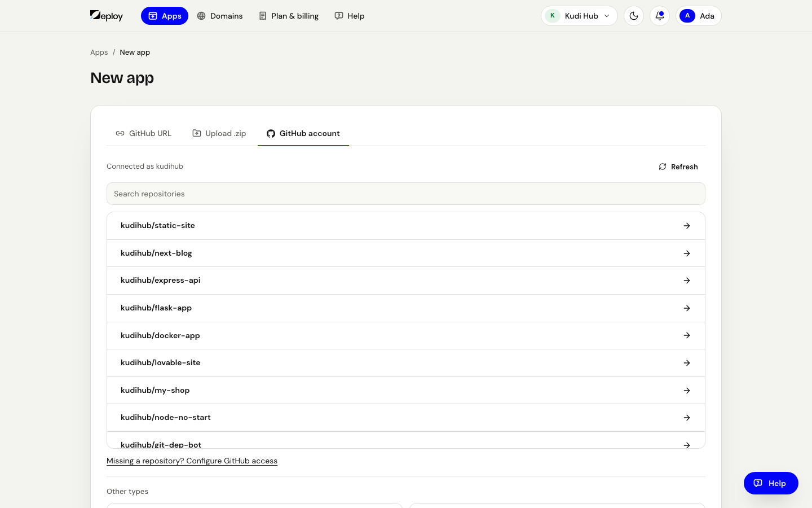The image size is (812, 508).
Task: Open Domains navigation item
Action: tap(220, 16)
